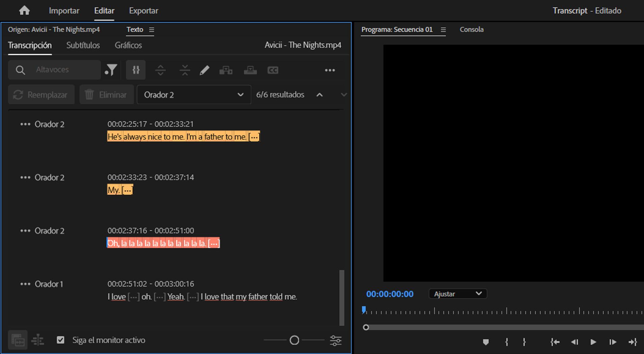Open the Texto panel menu icon
Viewport: 644px width, 354px height.
tap(152, 30)
